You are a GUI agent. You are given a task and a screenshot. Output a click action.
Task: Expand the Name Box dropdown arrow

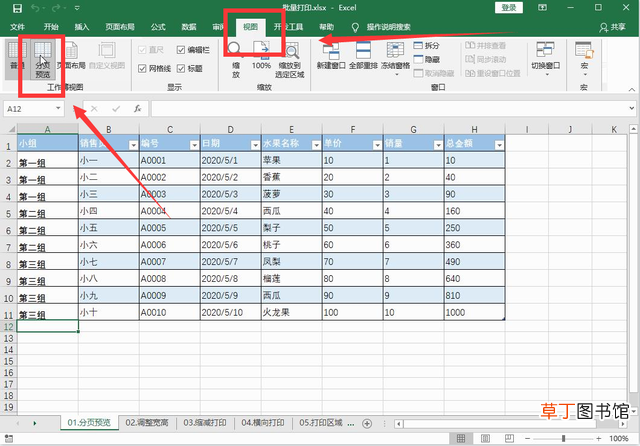point(58,108)
